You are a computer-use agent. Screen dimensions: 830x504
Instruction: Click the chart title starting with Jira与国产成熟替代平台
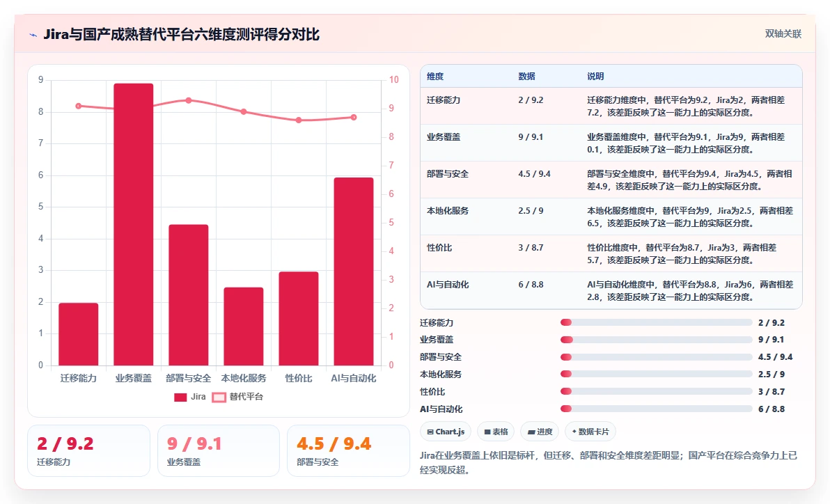tap(182, 34)
